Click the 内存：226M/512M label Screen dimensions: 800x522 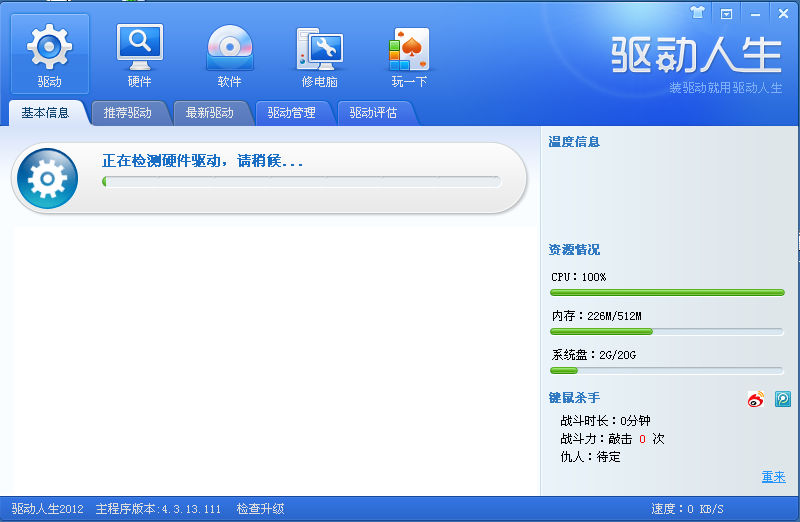pyautogui.click(x=596, y=316)
